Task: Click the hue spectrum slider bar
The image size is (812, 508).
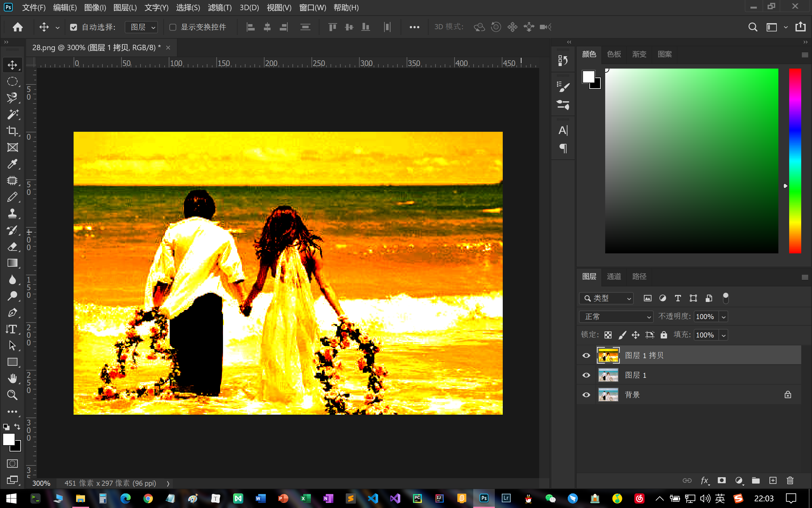Action: [795, 161]
